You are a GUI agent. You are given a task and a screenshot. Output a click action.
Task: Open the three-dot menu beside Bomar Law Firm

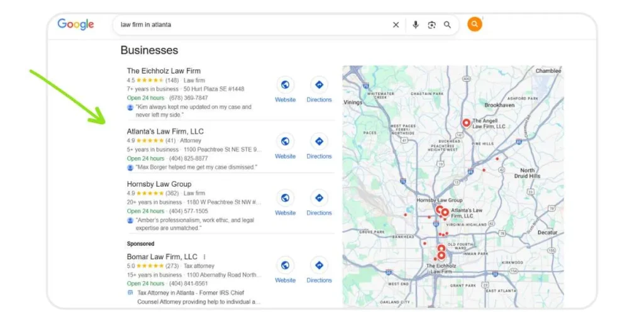[x=204, y=257]
